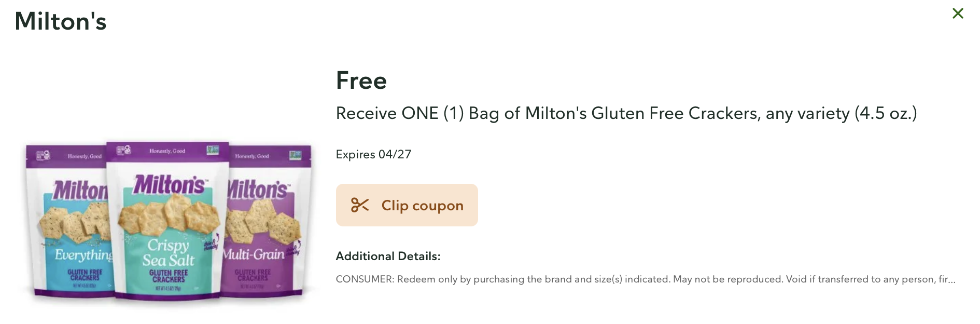The width and height of the screenshot is (980, 324).
Task: Click the Milton's logo on Everything bag
Action: (x=80, y=191)
